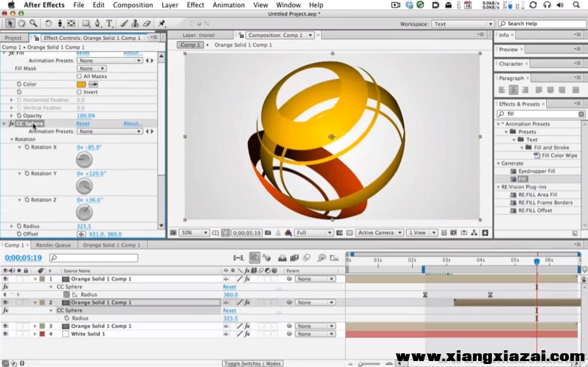Image resolution: width=588 pixels, height=367 pixels.
Task: Open the Animation menu
Action: [x=229, y=5]
